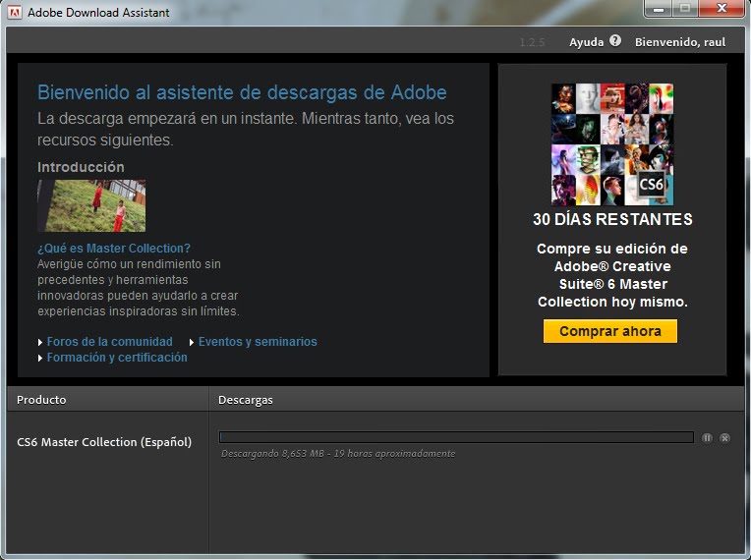Click the CS6 Master Collection artwork image
Image resolution: width=751 pixels, height=560 pixels.
[612, 144]
